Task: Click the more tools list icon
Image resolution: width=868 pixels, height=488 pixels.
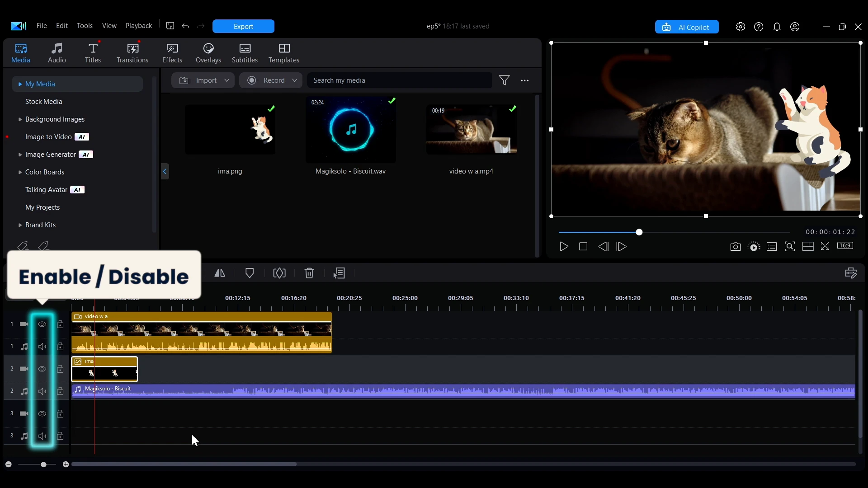Action: (x=339, y=273)
